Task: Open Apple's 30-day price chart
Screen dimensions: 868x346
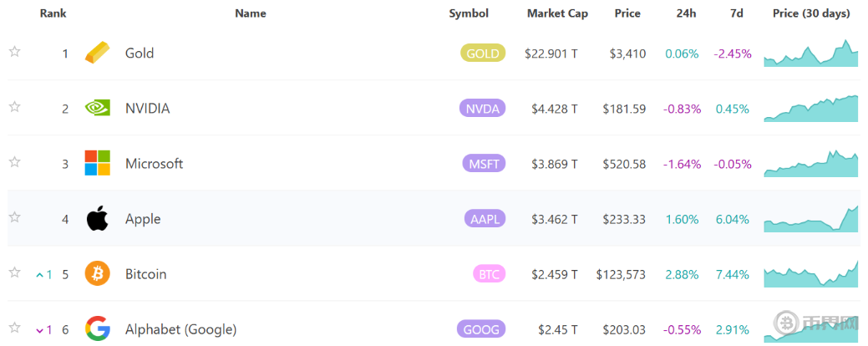Action: point(810,219)
